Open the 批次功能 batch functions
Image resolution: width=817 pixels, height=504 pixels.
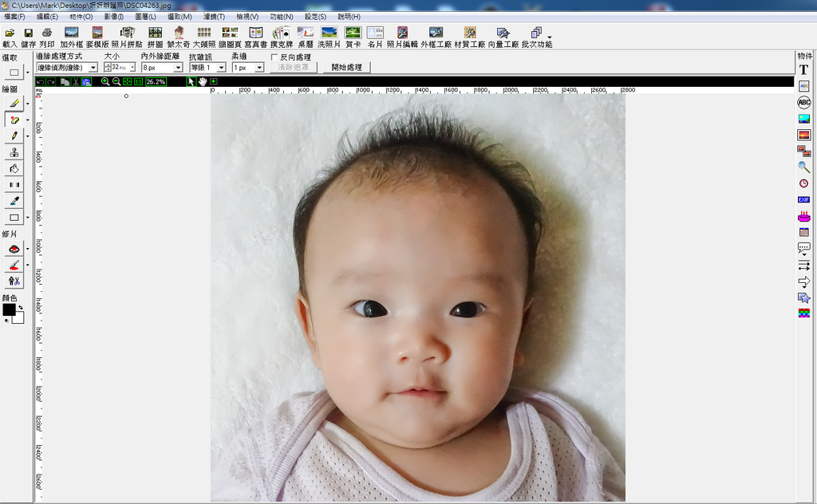tap(536, 37)
